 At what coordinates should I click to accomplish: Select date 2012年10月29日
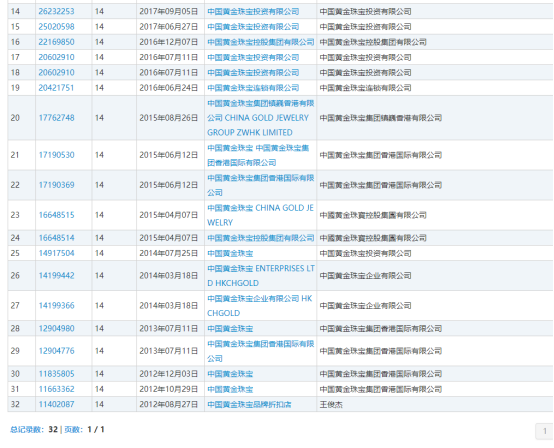point(169,389)
